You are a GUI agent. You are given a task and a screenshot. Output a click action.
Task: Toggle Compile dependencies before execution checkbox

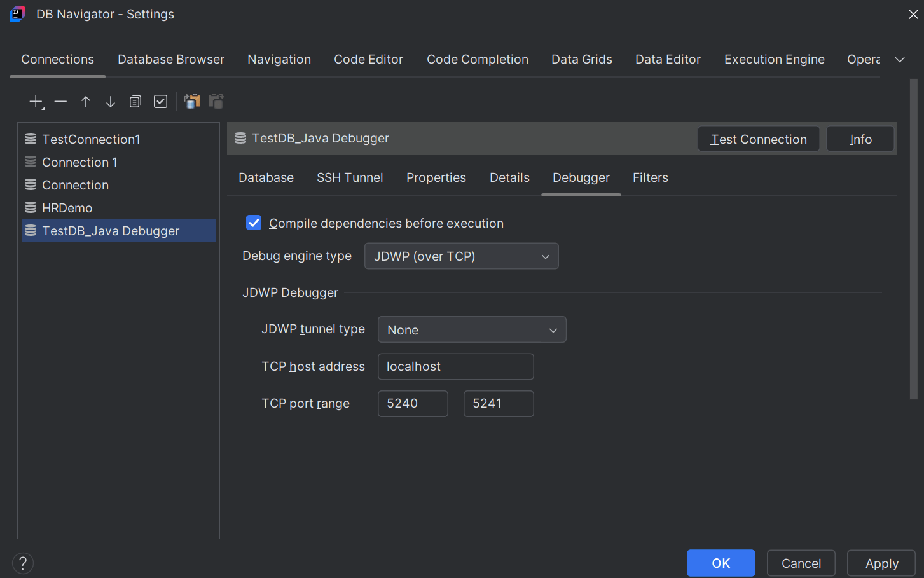point(254,223)
